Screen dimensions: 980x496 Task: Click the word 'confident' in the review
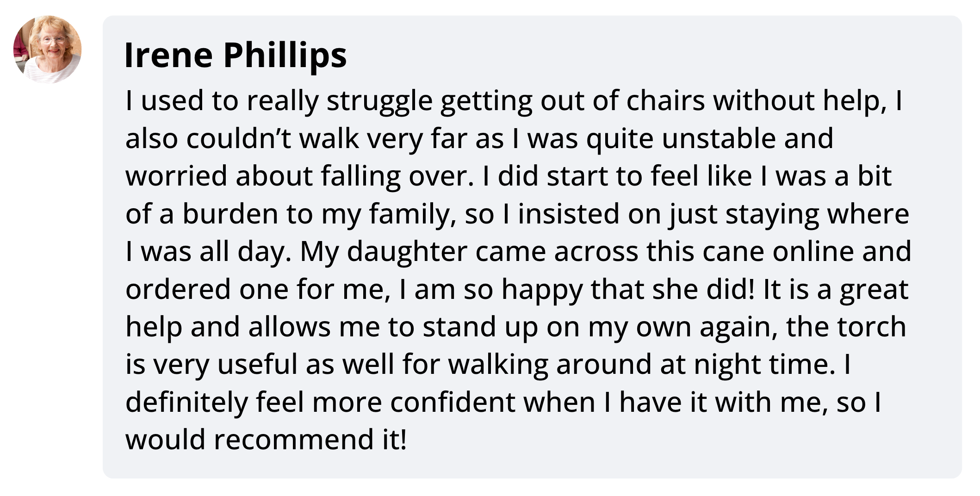tap(453, 402)
